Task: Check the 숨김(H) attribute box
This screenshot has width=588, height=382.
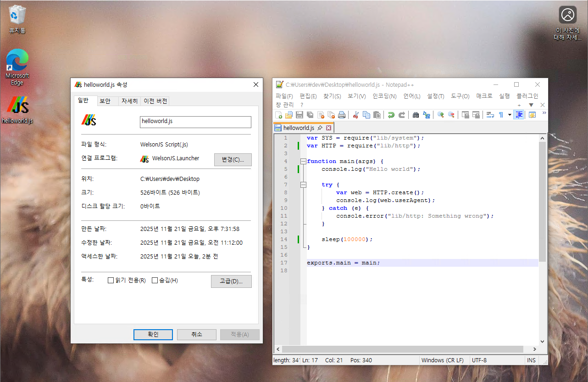Action: pos(155,280)
